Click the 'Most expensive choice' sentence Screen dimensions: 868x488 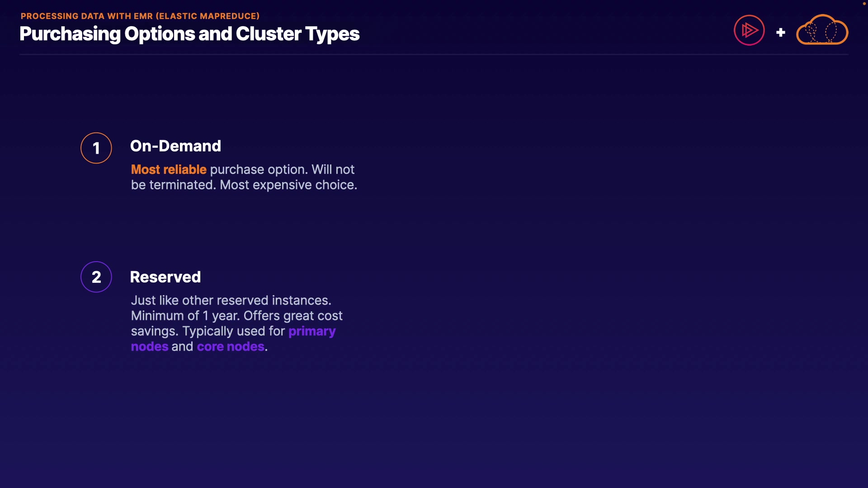click(x=288, y=185)
